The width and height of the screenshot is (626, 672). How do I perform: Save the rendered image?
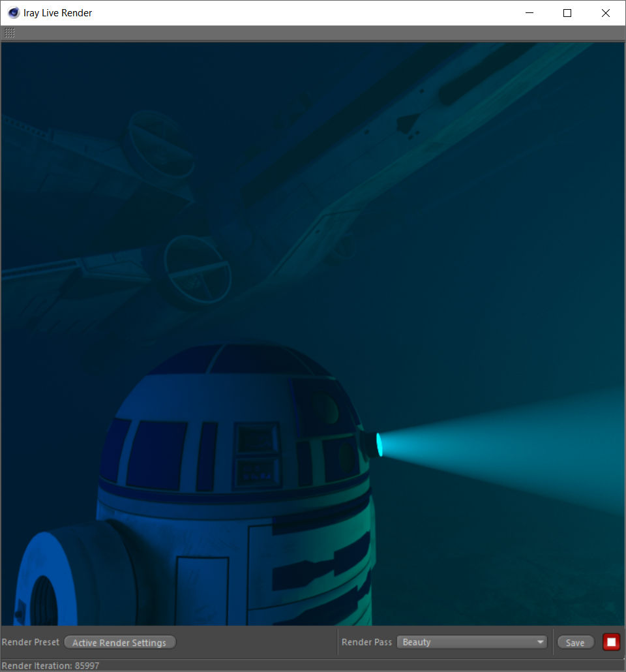point(575,643)
